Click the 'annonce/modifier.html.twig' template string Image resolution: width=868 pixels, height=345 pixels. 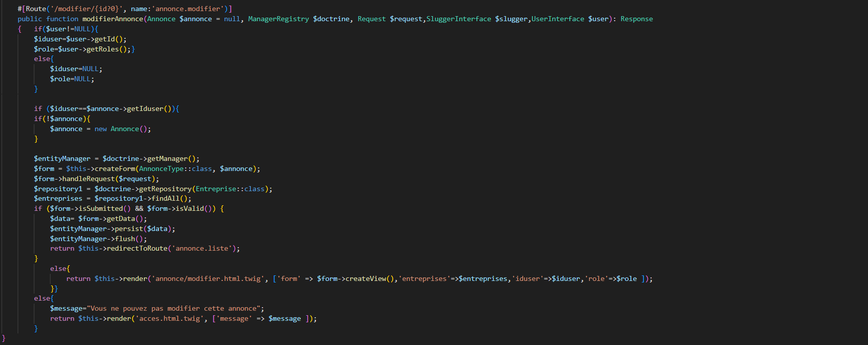(208, 278)
